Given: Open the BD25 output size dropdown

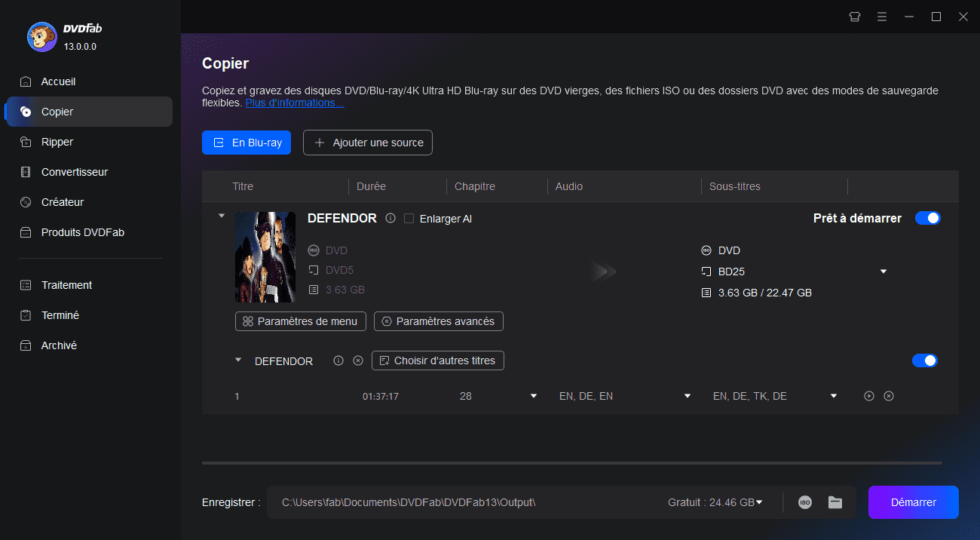Looking at the screenshot, I should click(884, 272).
